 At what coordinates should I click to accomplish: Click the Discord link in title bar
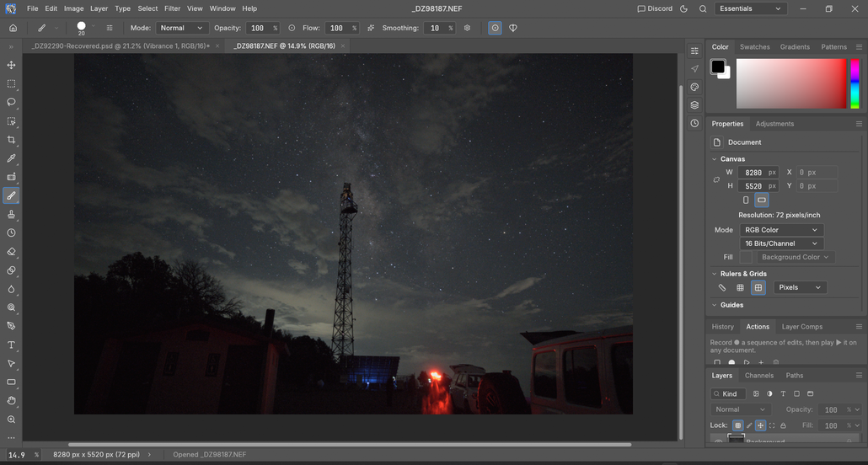(655, 9)
